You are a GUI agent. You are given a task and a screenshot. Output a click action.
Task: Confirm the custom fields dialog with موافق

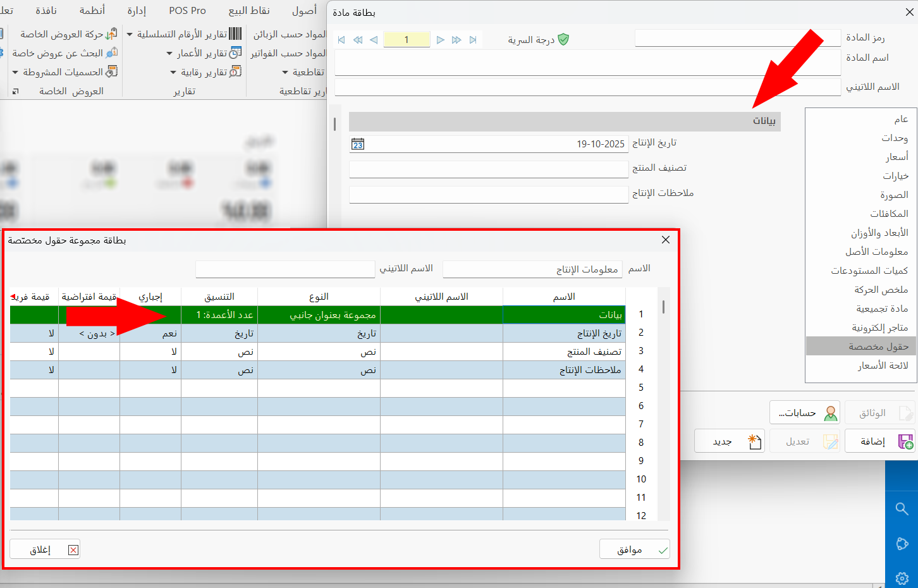634,549
